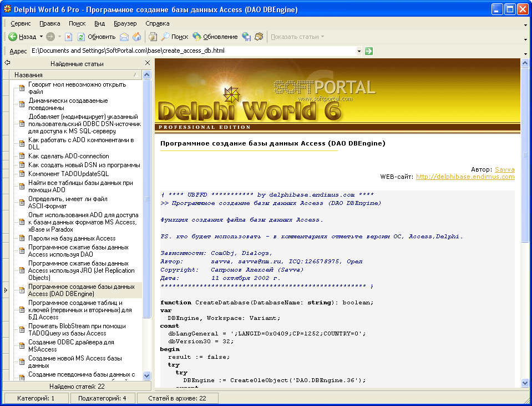Click the address path input field
Viewport: 532px width, 406px height.
194,51
